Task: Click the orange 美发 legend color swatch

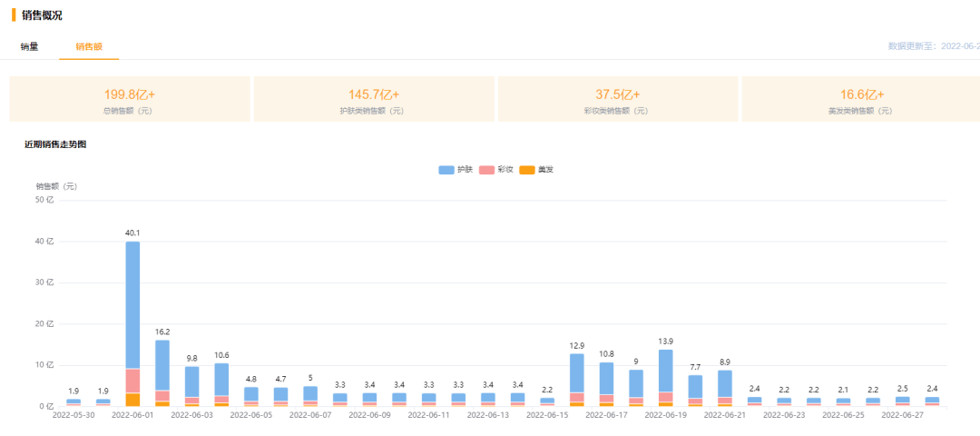Action: (527, 170)
